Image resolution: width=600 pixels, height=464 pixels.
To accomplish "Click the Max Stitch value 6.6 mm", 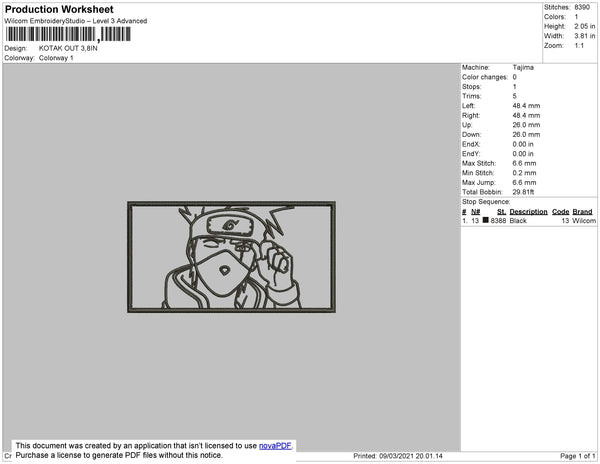I will point(524,163).
